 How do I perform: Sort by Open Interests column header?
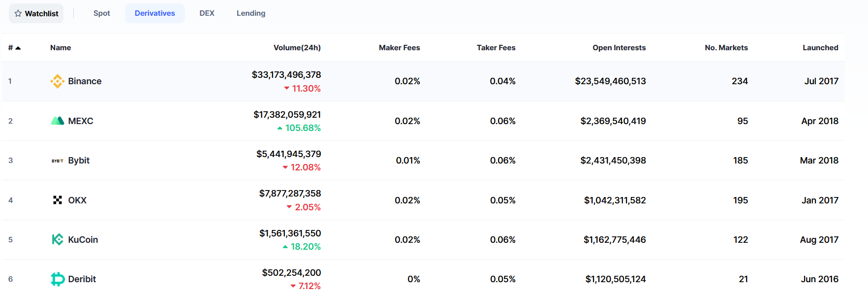click(619, 48)
